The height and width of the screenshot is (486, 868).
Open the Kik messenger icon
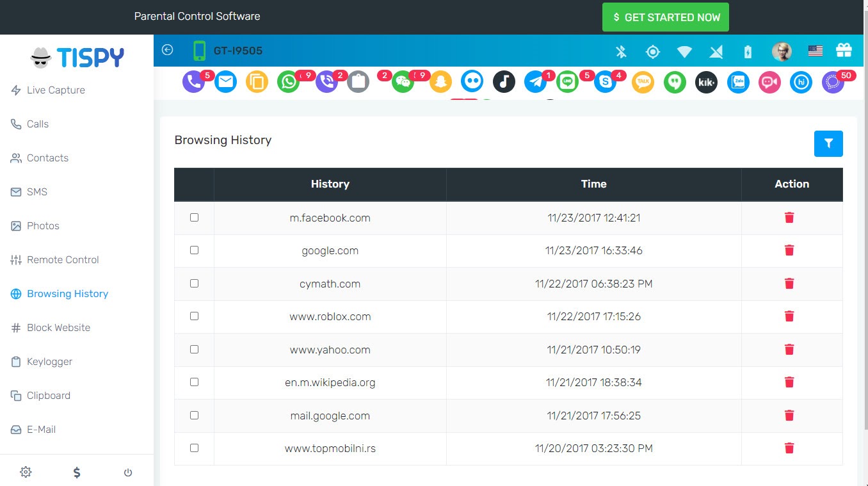[706, 82]
